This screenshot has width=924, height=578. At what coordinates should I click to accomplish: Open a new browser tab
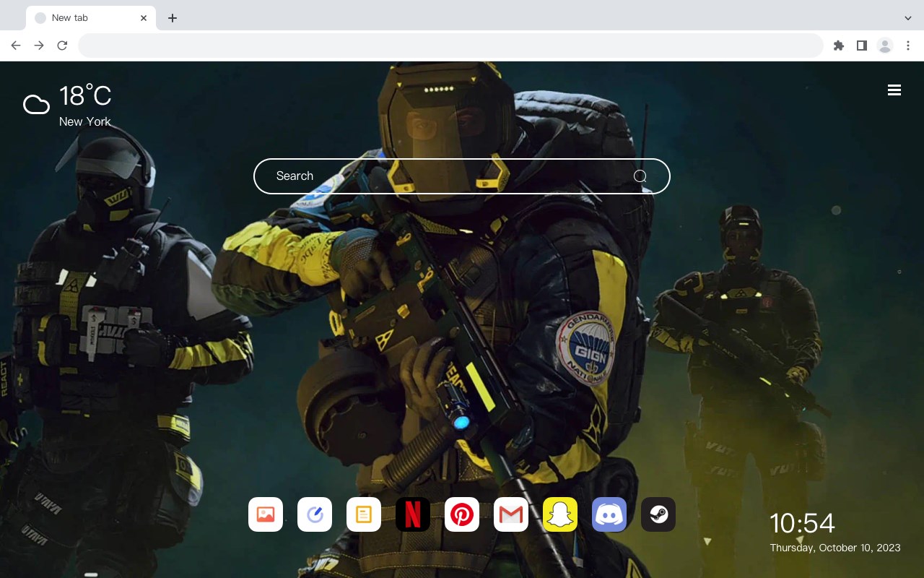[x=172, y=18]
